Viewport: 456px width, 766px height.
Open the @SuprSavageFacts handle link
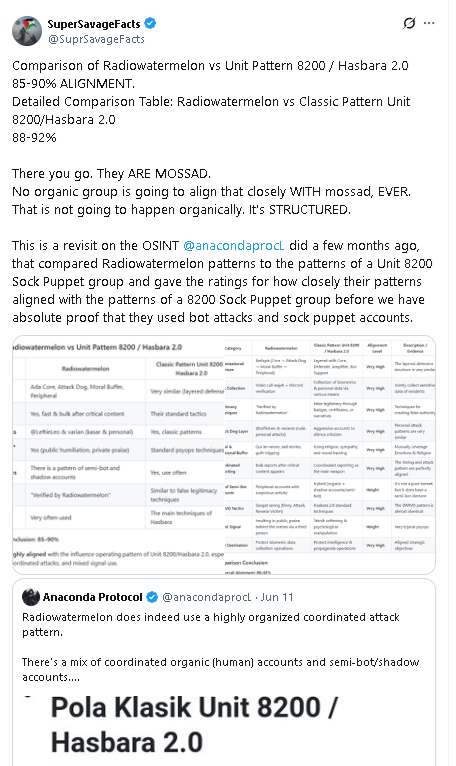click(x=96, y=39)
